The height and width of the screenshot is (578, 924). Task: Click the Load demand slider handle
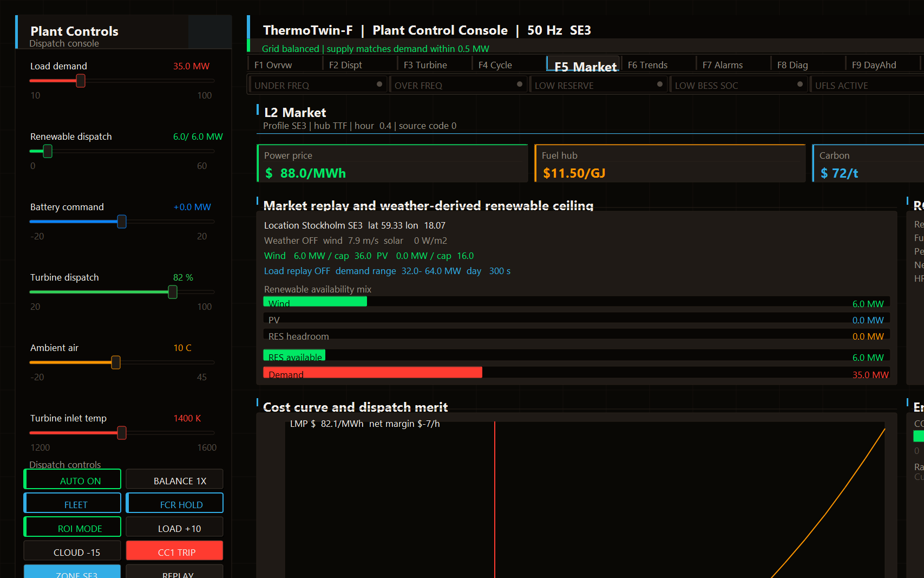click(81, 81)
